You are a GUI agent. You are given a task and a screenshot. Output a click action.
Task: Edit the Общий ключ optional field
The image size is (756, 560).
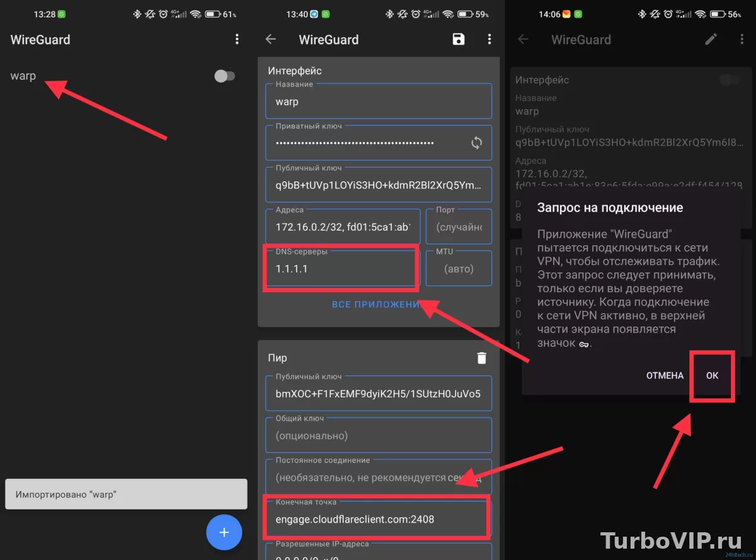pyautogui.click(x=378, y=435)
